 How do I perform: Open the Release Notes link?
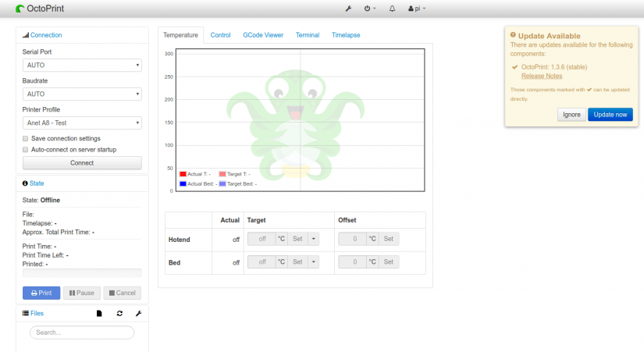pyautogui.click(x=542, y=76)
